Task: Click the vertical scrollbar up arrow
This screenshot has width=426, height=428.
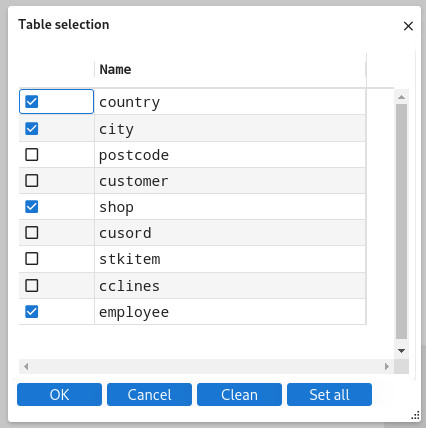Action: coord(401,97)
